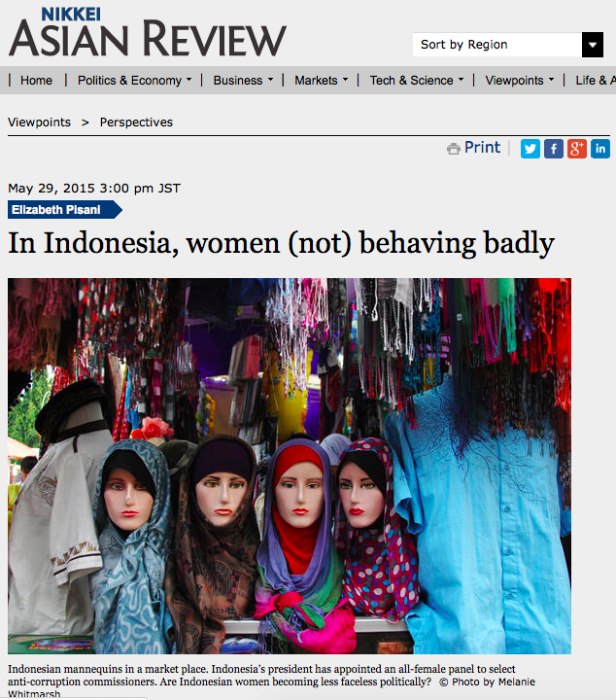Click the Perspectives breadcrumb link

pos(136,122)
